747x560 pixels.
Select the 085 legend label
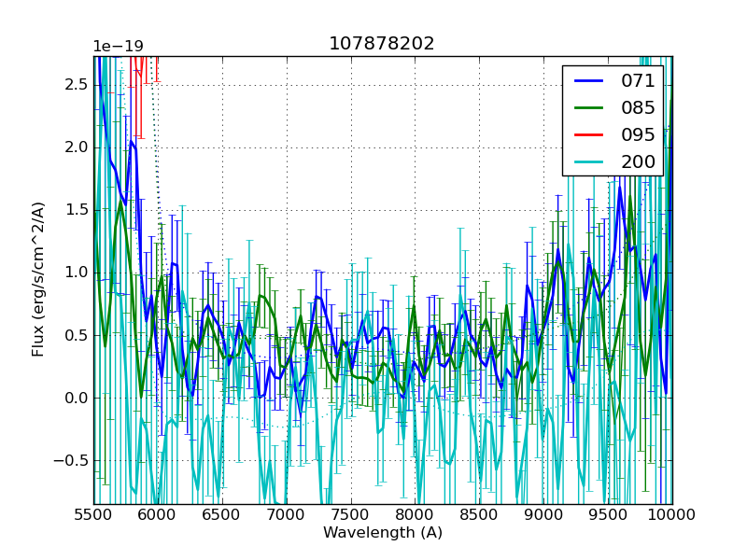point(639,108)
